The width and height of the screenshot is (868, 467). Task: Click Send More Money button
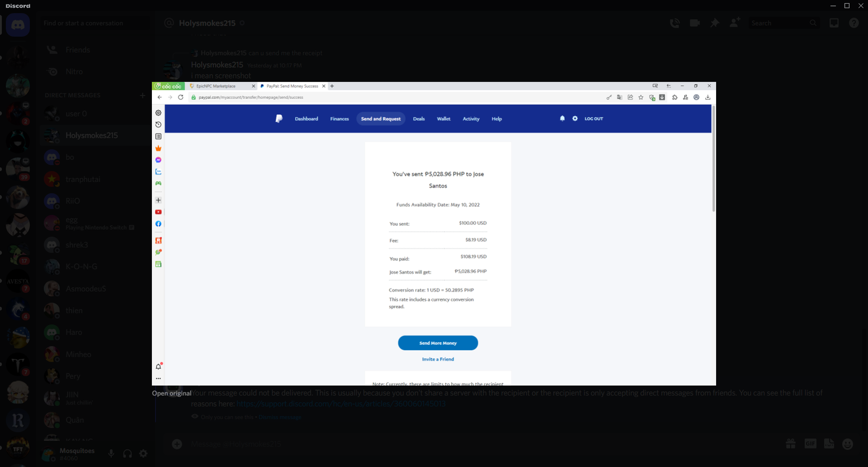click(438, 343)
